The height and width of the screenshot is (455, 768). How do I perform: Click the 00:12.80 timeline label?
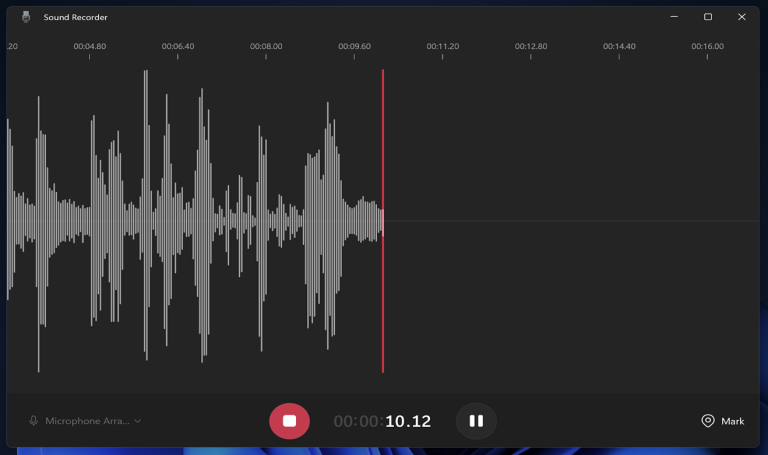pyautogui.click(x=531, y=47)
